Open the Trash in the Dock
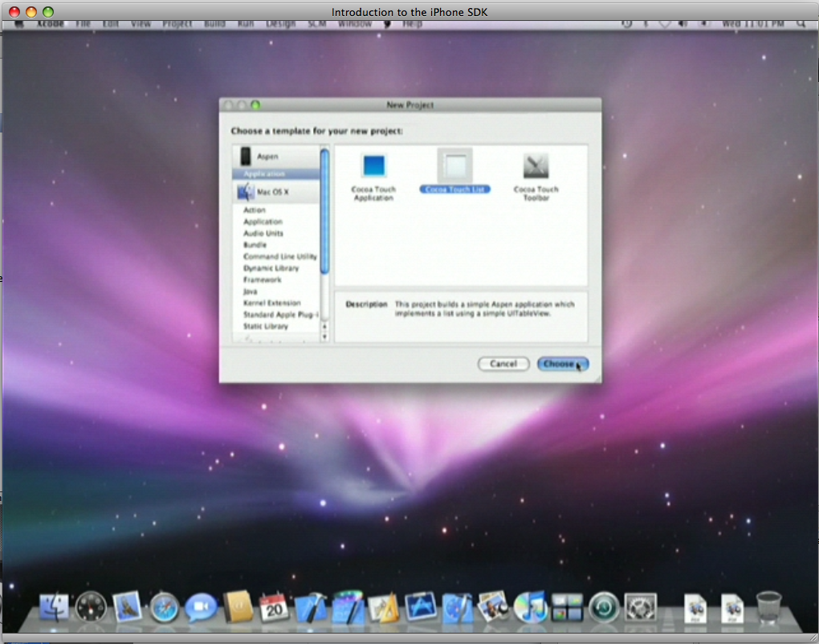 768,607
